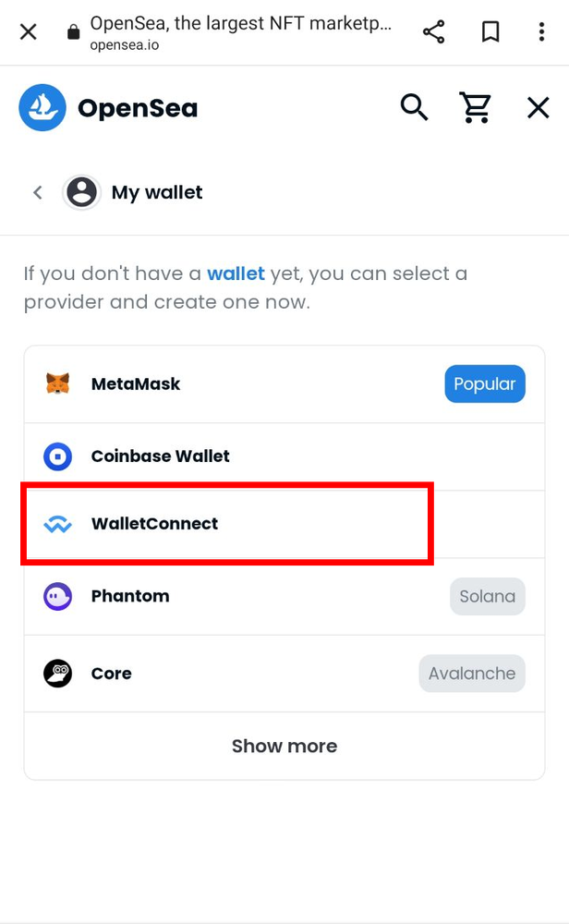Viewport: 569px width, 924px height.
Task: Click the OpenSea boat logo
Action: click(x=41, y=107)
